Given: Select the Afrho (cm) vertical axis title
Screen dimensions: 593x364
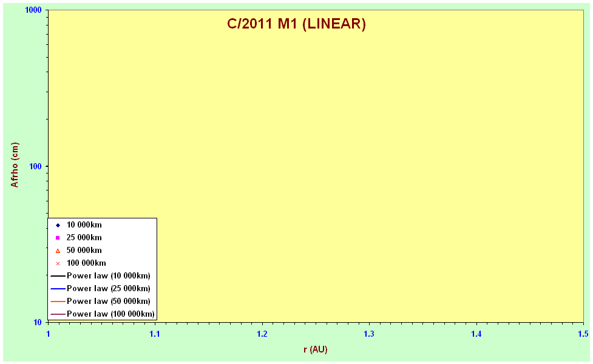Looking at the screenshot, I should [15, 165].
